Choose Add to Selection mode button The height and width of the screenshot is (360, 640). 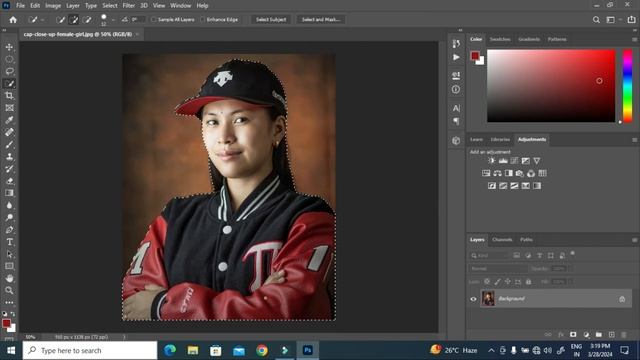(x=74, y=20)
